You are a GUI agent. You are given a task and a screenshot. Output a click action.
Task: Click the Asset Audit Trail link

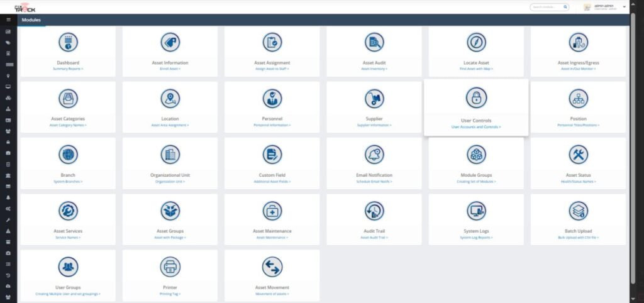pyautogui.click(x=374, y=238)
